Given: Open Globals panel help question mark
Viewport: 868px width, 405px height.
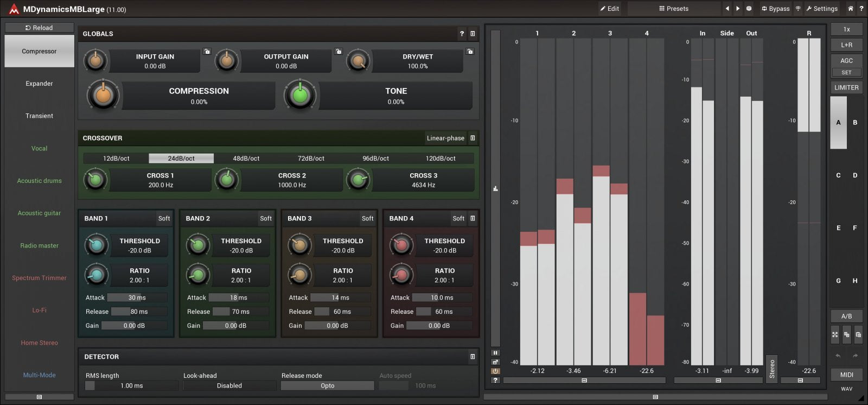Looking at the screenshot, I should coord(462,34).
